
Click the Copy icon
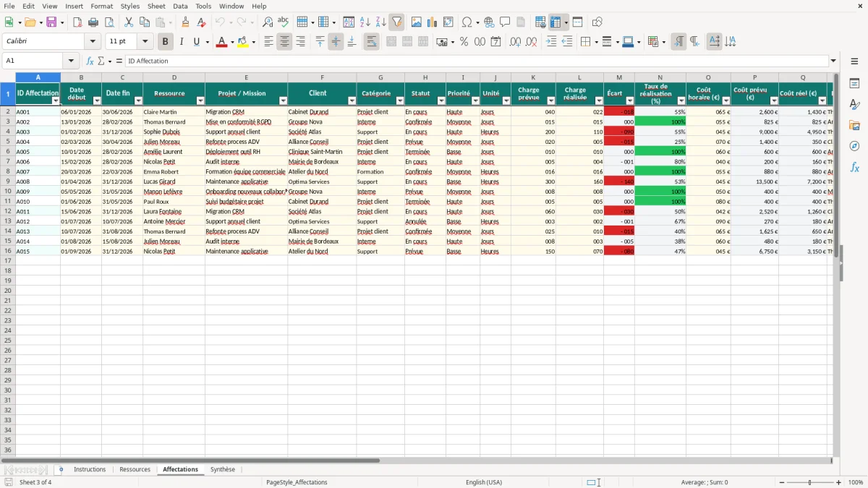pyautogui.click(x=145, y=22)
